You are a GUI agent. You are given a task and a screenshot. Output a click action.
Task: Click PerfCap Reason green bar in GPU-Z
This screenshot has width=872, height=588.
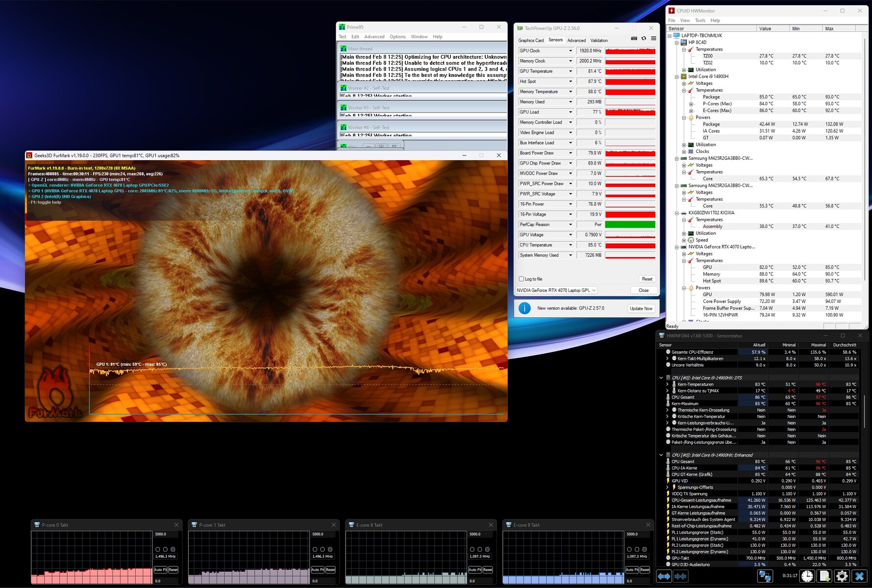point(630,224)
